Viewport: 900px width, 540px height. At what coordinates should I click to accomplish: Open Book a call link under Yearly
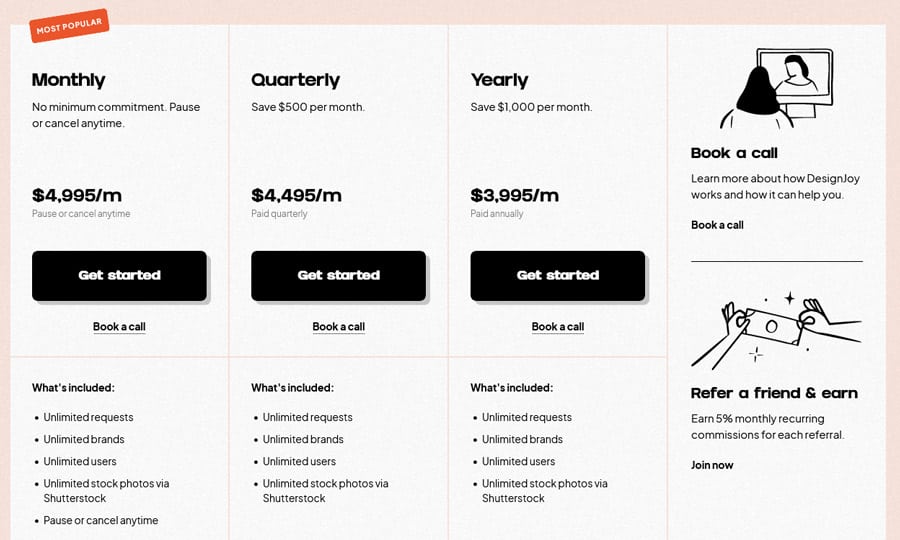tap(558, 327)
